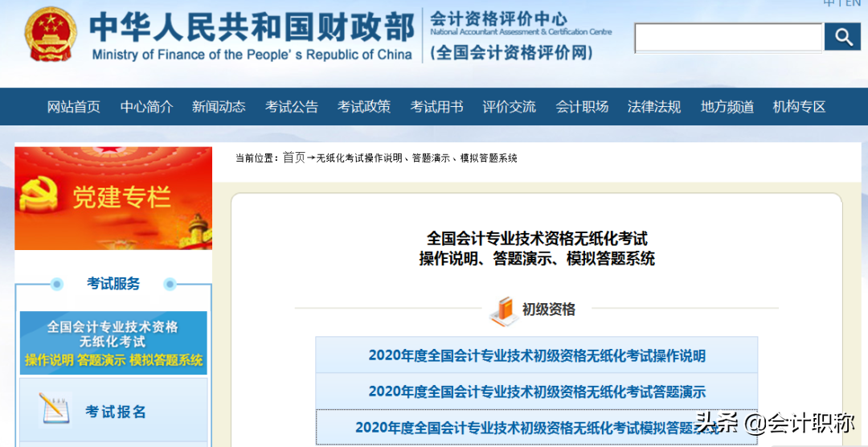Go to 机构专区 section

tap(800, 106)
